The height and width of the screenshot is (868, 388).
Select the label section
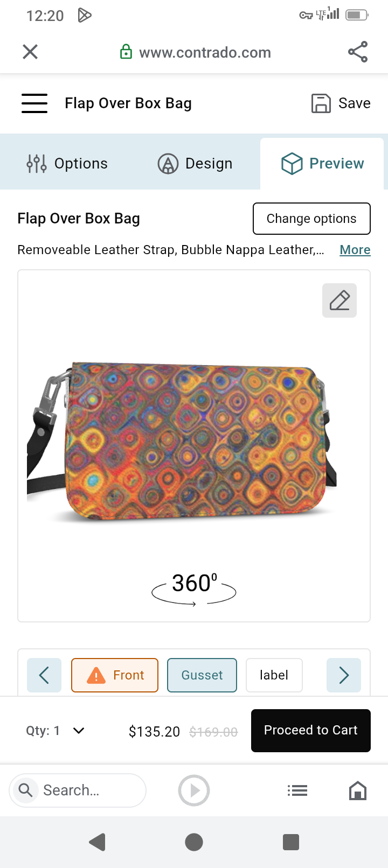pyautogui.click(x=274, y=675)
